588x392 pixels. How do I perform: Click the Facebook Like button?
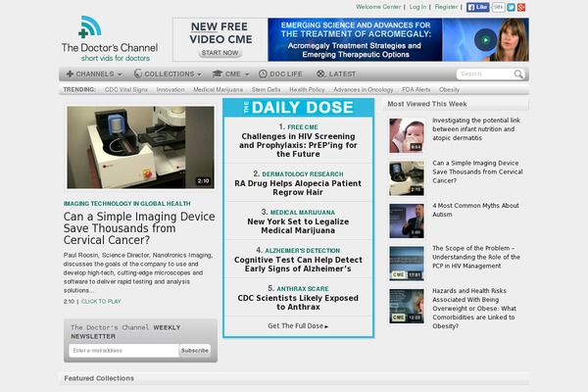click(478, 7)
